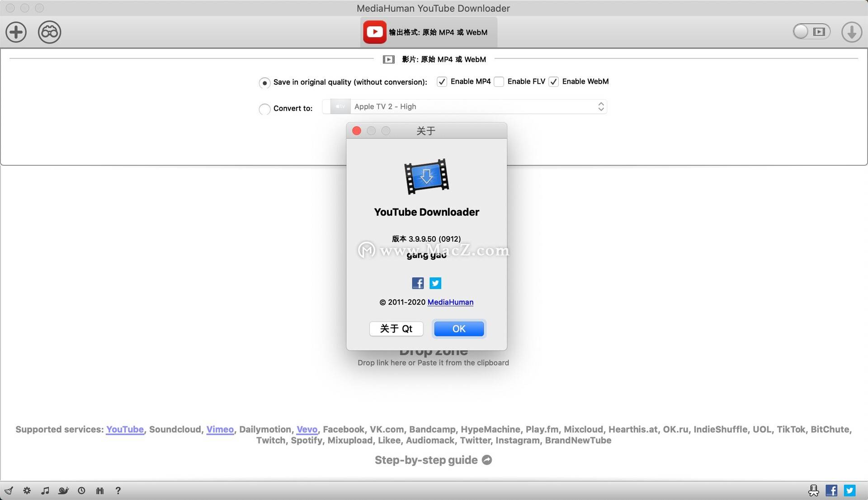Click the YouTube Downloader filmstrip app icon
Viewport: 868px width, 500px height.
(426, 176)
